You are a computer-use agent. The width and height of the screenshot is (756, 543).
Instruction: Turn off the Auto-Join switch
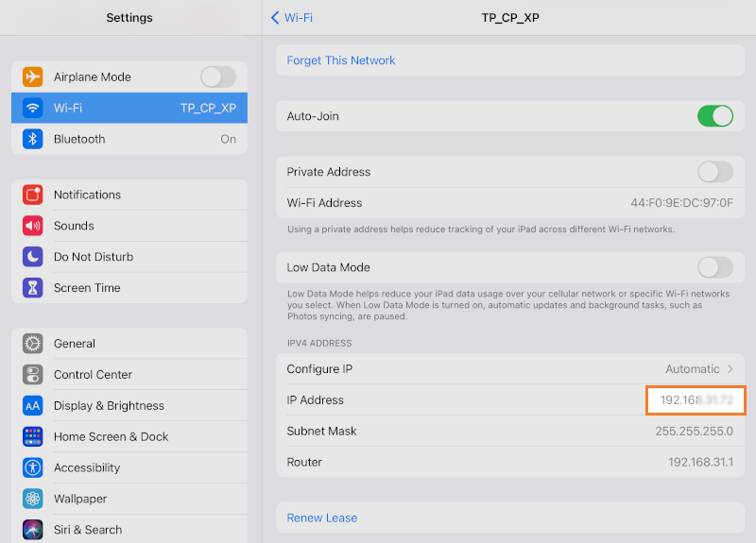(715, 116)
